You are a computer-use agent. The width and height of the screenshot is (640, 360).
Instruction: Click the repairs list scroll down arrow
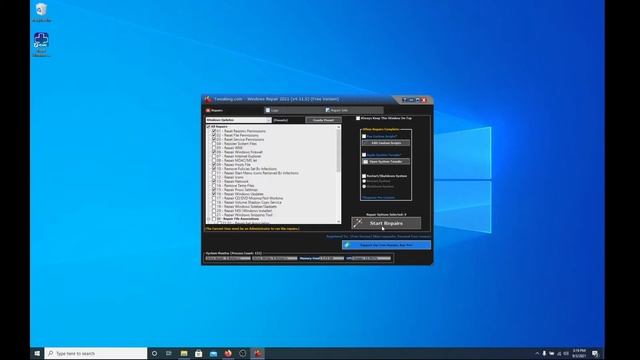[338, 222]
